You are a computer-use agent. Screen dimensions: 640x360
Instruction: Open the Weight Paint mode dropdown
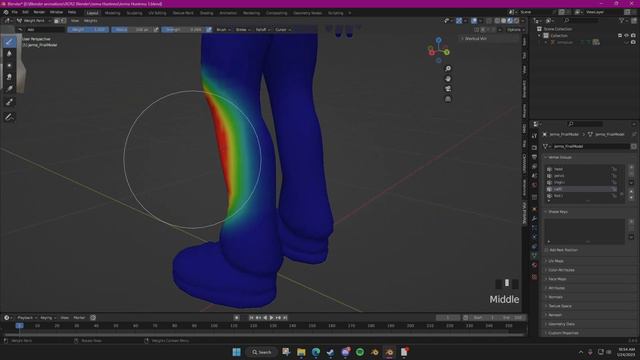34,20
